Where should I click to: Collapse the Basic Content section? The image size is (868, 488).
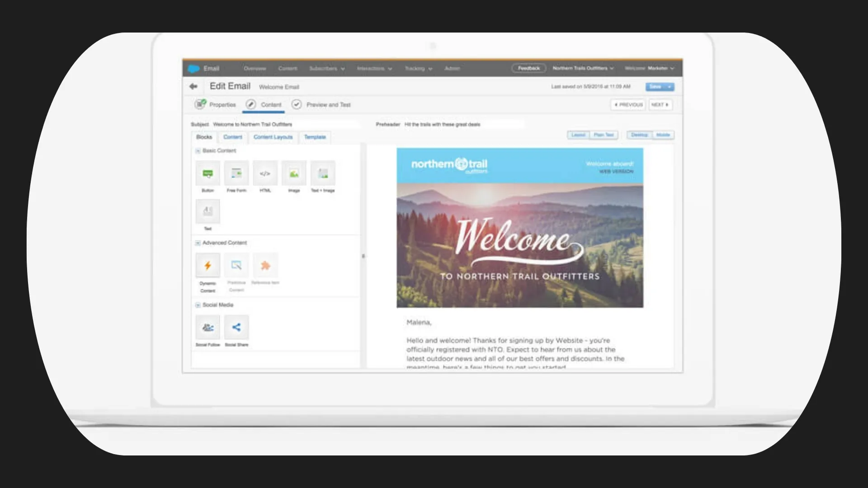click(198, 151)
